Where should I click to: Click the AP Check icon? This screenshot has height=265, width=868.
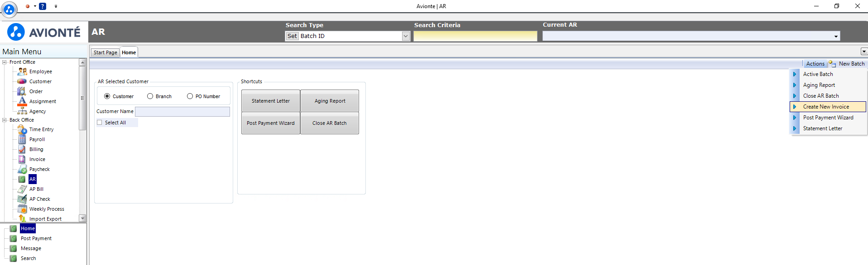coord(22,199)
